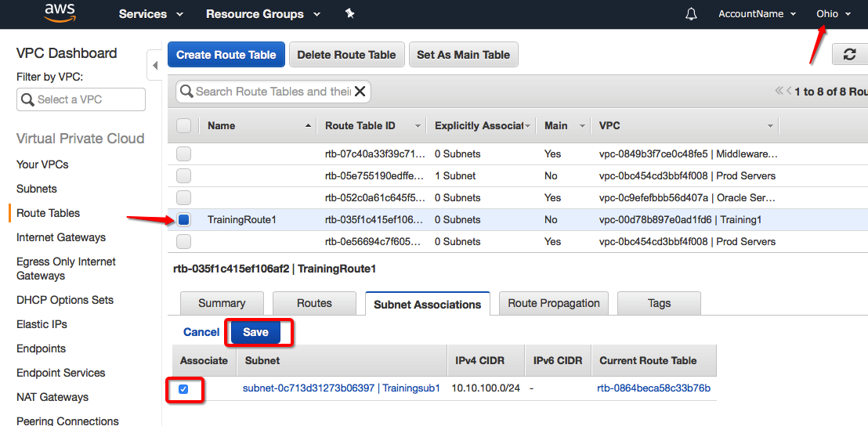Open the Route Propagation tab
This screenshot has width=868, height=426.
point(553,304)
